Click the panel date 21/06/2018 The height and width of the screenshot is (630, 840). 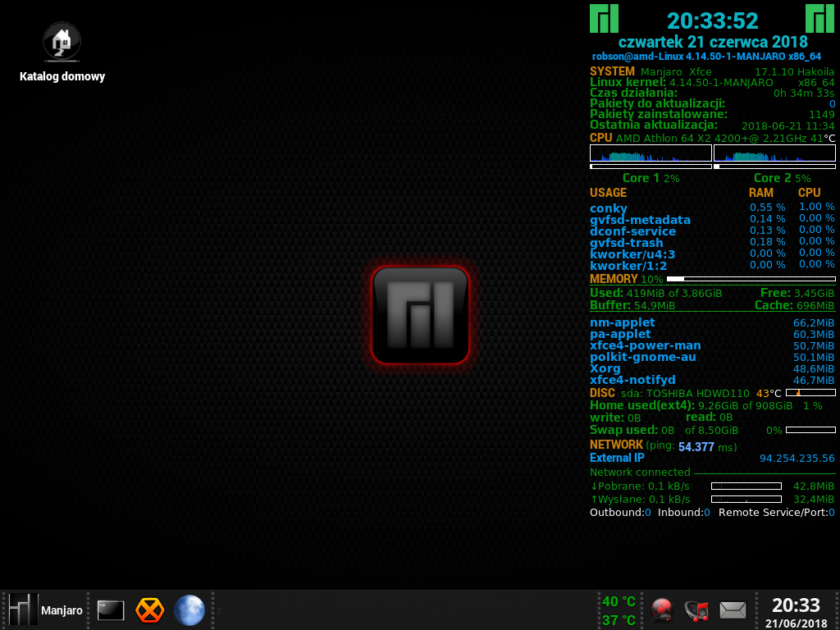coord(796,623)
